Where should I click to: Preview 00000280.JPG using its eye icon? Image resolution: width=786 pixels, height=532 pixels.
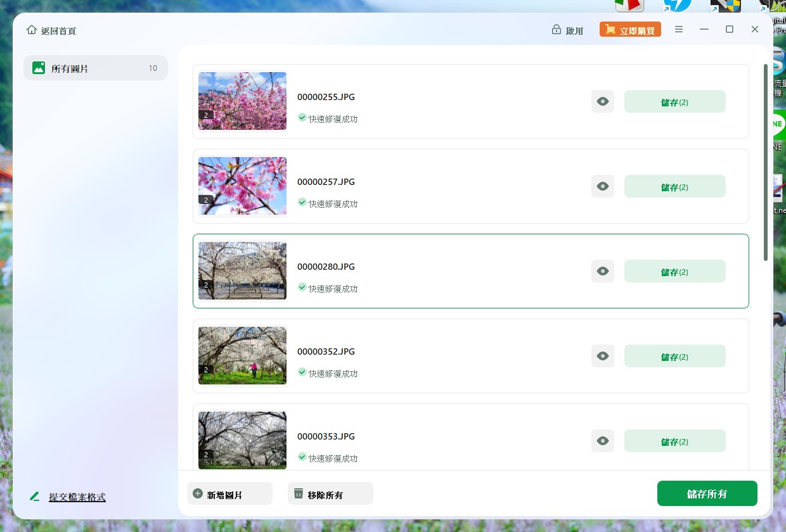click(603, 271)
